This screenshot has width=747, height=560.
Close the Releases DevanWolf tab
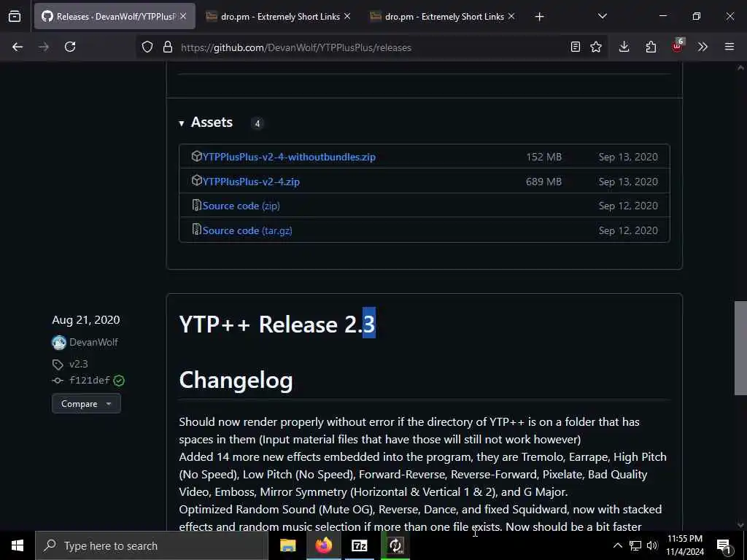coord(183,17)
